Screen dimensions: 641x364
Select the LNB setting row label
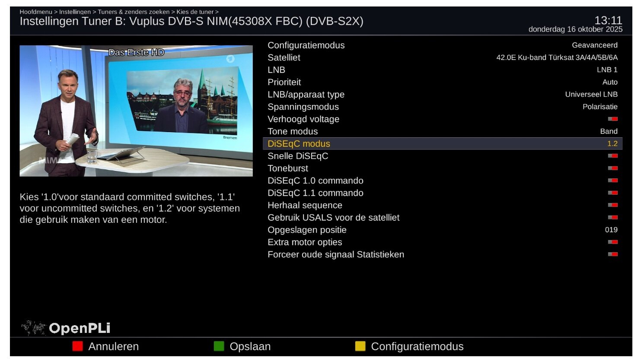pyautogui.click(x=276, y=70)
